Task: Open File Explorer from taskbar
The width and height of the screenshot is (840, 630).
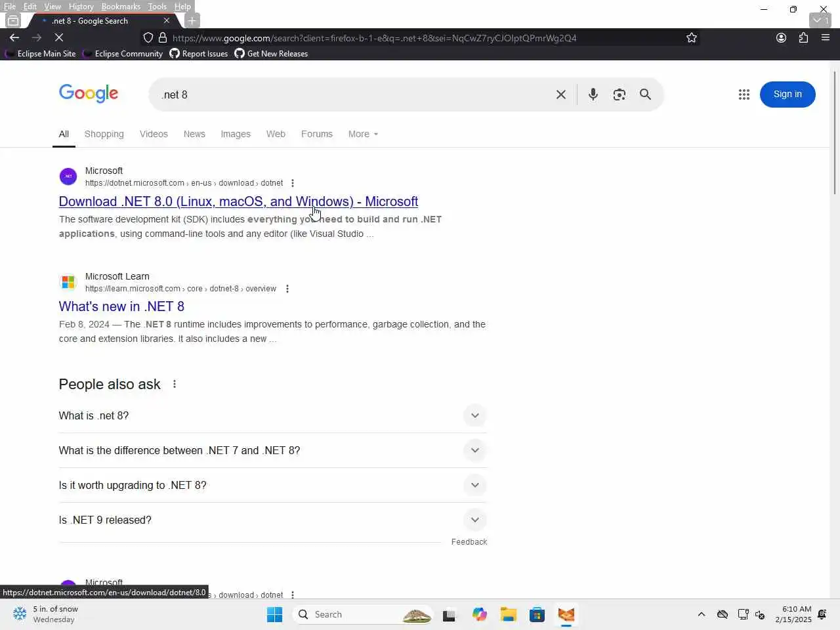Action: [x=509, y=614]
